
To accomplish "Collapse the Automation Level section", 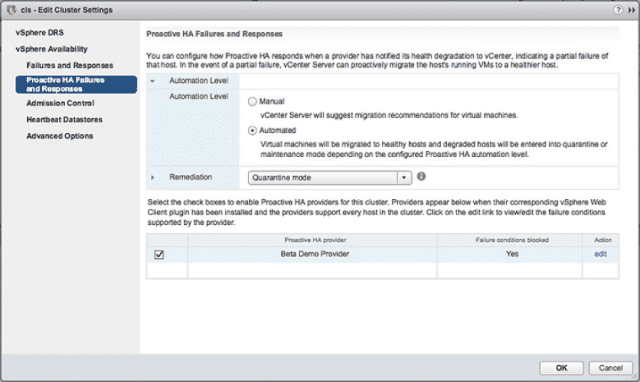I will [152, 81].
